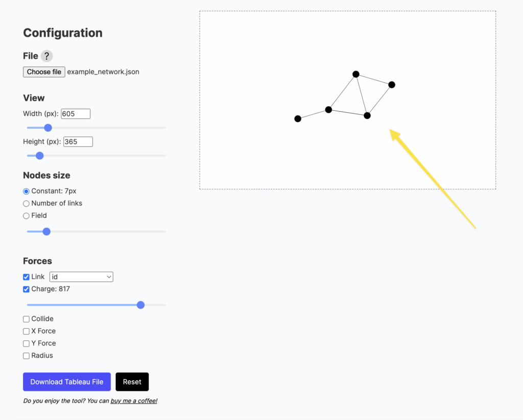
Task: Enable the Collide force checkbox
Action: click(27, 319)
